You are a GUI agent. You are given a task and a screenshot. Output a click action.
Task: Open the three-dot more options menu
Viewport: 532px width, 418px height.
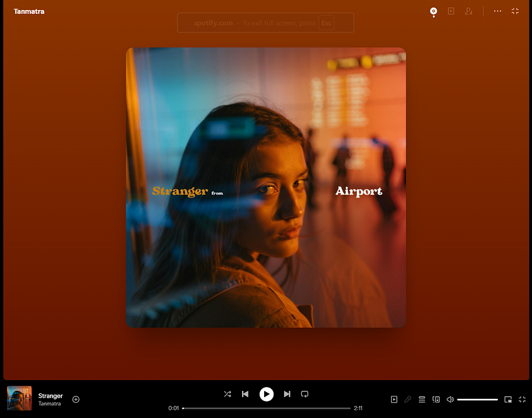click(497, 11)
